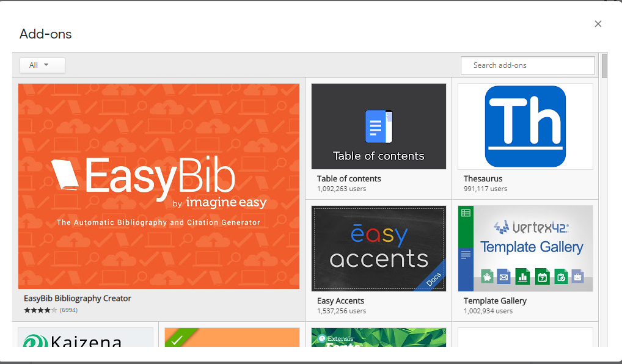This screenshot has height=364, width=622.
Task: Click the Search add-ons field
Action: point(527,65)
